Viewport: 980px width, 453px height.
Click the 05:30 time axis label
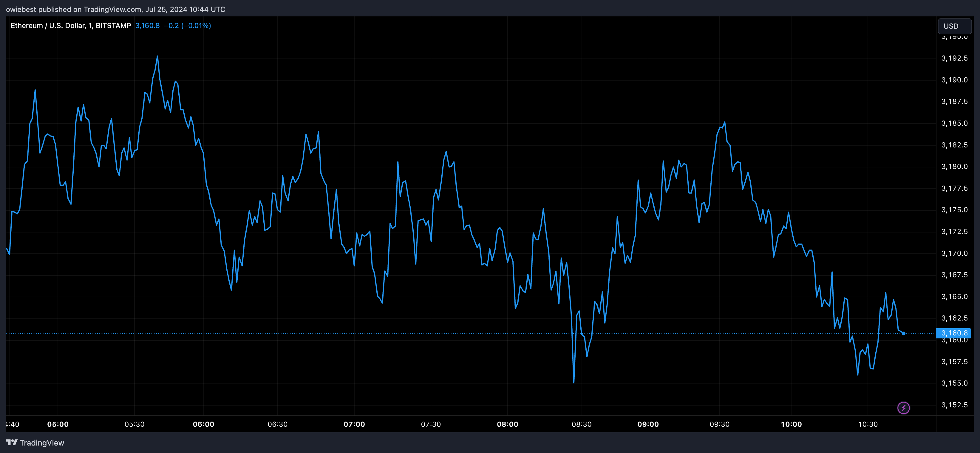coord(135,424)
